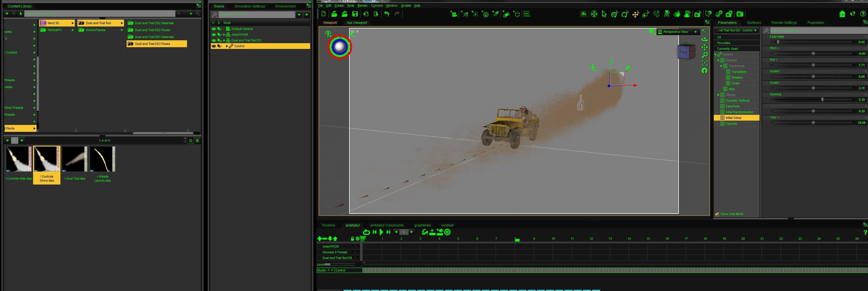868x291 pixels.
Task: Select the Region Navigator person tool
Action: point(687,14)
